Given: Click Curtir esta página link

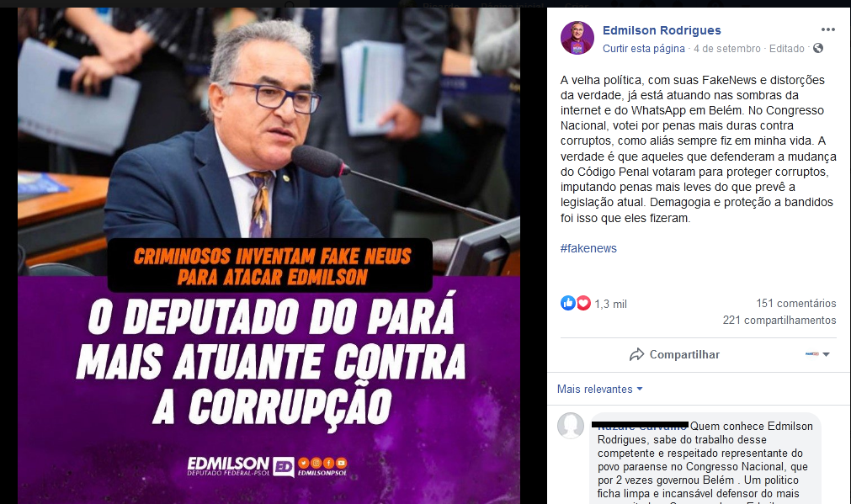Looking at the screenshot, I should click(644, 48).
